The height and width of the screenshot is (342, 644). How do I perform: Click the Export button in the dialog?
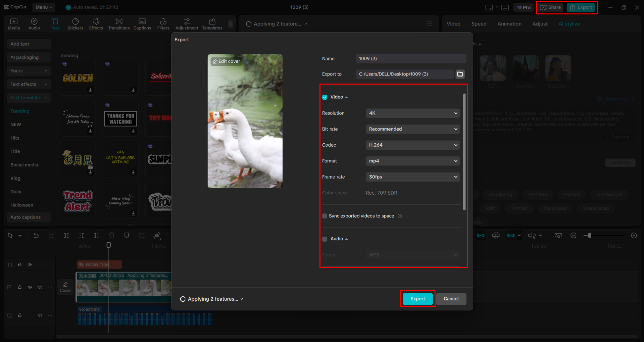click(x=417, y=299)
